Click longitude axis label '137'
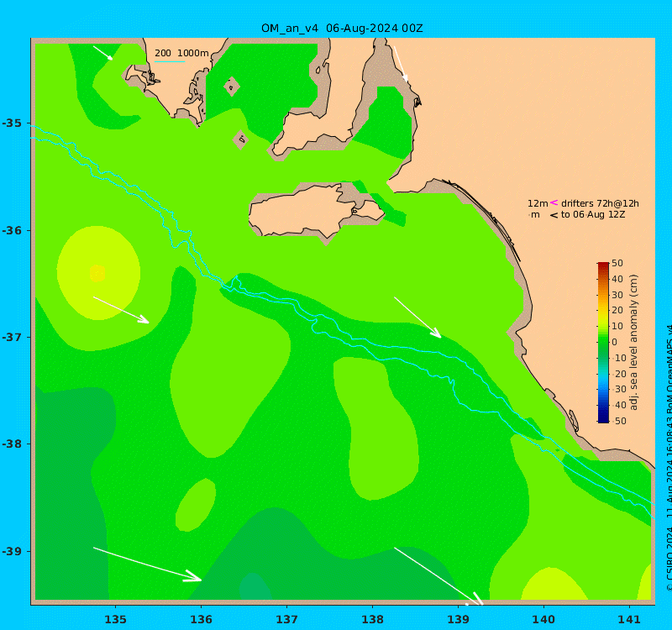The height and width of the screenshot is (630, 672). pos(286,619)
